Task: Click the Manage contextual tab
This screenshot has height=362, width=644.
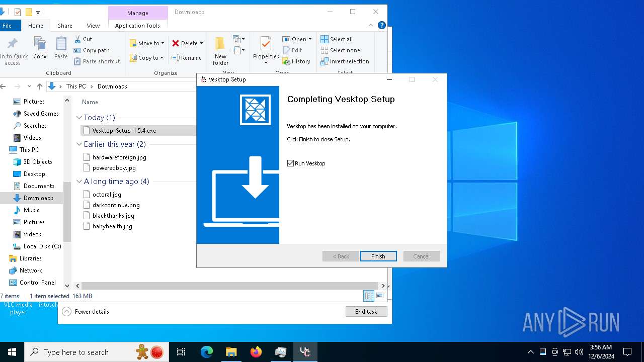Action: click(138, 13)
